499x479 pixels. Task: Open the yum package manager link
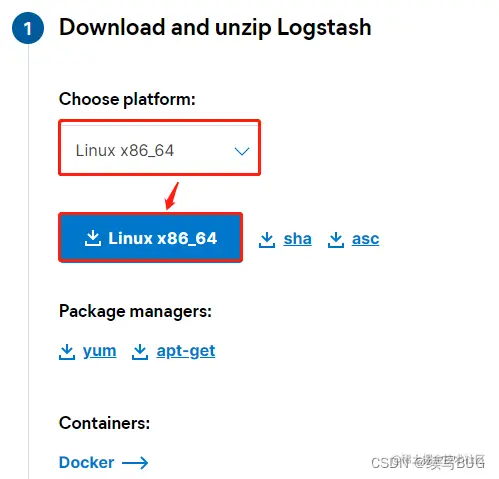[x=100, y=352]
